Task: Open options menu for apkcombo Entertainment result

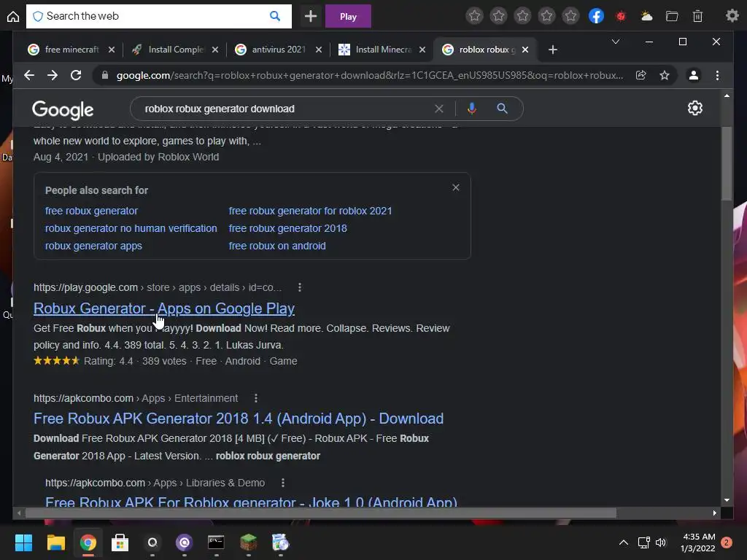Action: click(x=256, y=398)
